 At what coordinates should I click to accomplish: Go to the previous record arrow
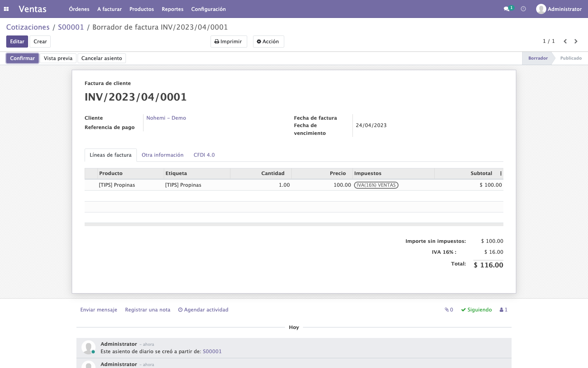click(565, 41)
